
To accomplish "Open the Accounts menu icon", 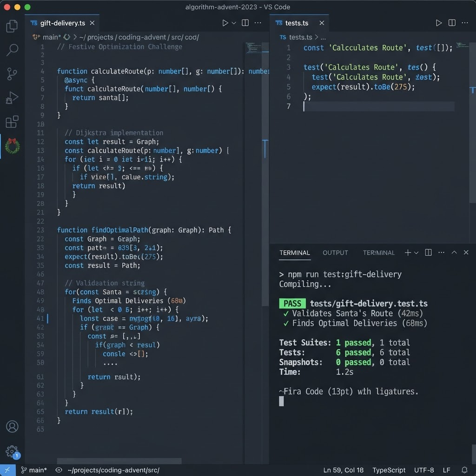I will coord(12,427).
